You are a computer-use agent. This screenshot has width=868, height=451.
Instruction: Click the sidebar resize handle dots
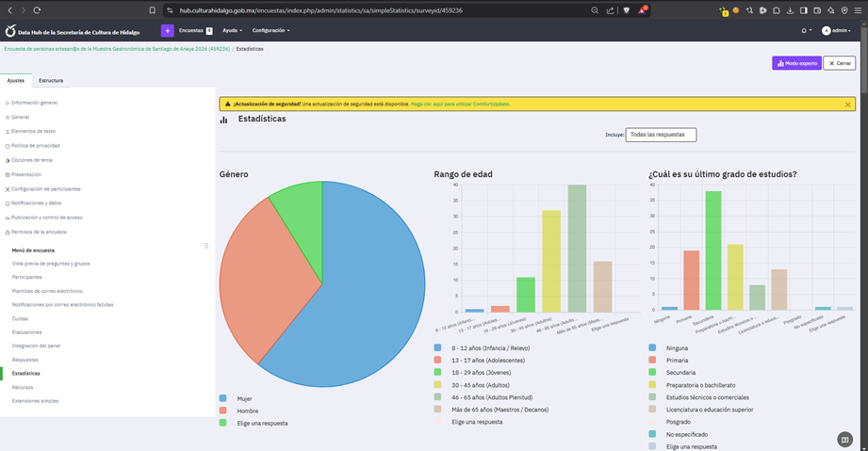[x=206, y=246]
